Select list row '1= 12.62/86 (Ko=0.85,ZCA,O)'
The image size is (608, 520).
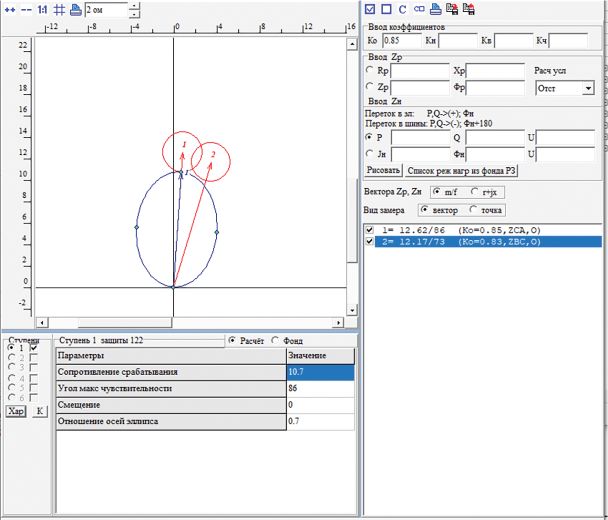[x=488, y=230]
